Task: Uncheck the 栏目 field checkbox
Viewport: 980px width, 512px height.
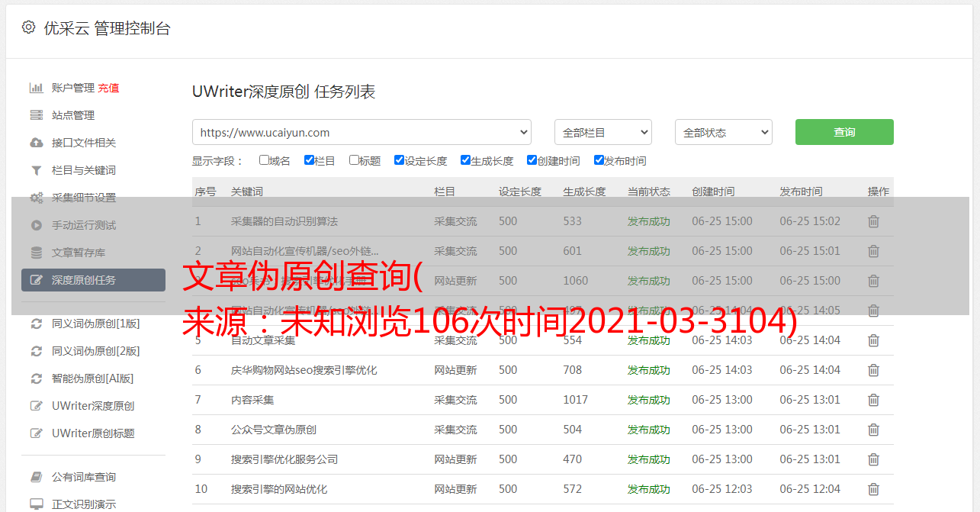Action: click(x=309, y=160)
